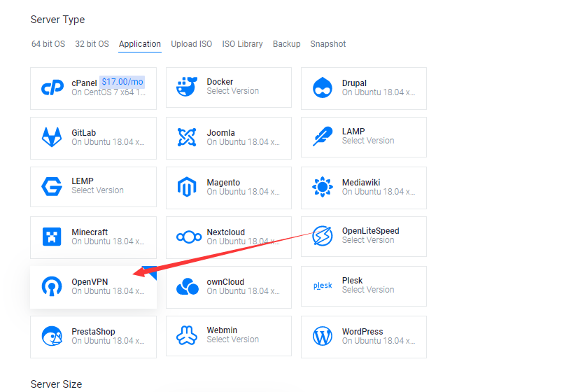Click the Magento name label
The height and width of the screenshot is (392, 564).
coord(223,183)
